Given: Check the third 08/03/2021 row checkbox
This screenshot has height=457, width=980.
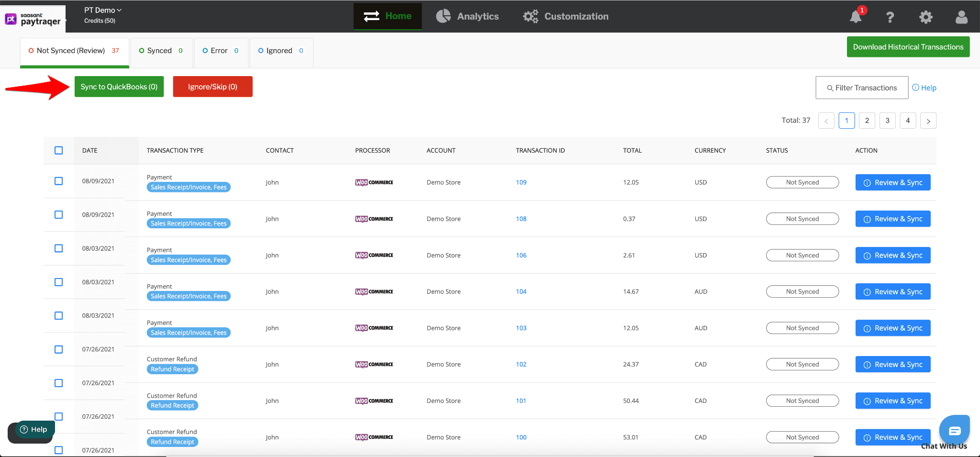Looking at the screenshot, I should (58, 315).
